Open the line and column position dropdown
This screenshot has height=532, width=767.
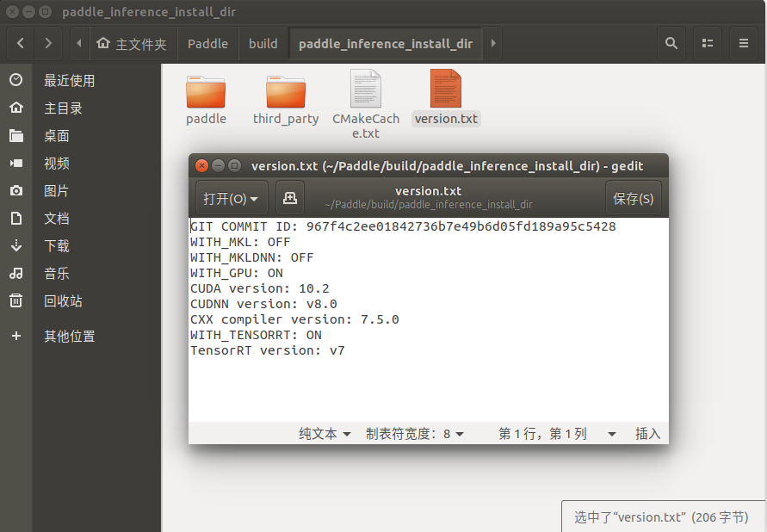pos(557,434)
